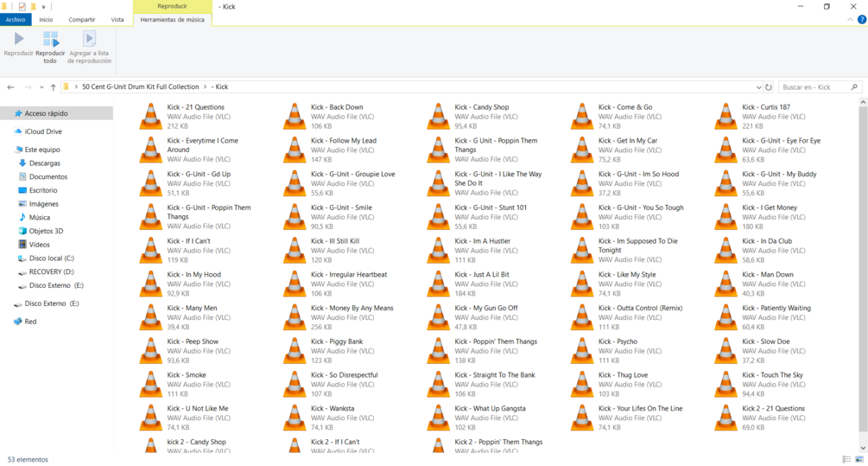868x466 pixels.
Task: Select VLC icon of Kick - Curtis 187
Action: pyautogui.click(x=725, y=117)
